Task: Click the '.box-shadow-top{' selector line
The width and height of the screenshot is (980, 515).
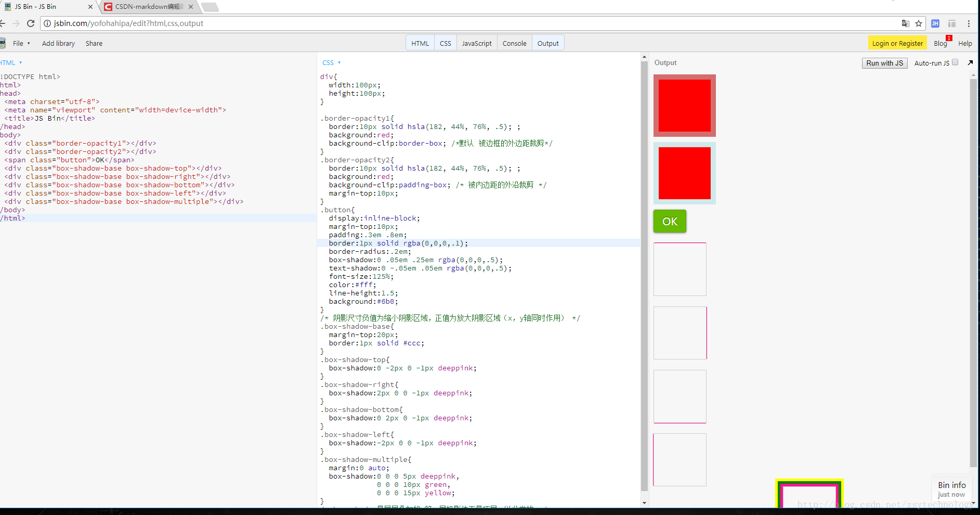Action: (355, 360)
